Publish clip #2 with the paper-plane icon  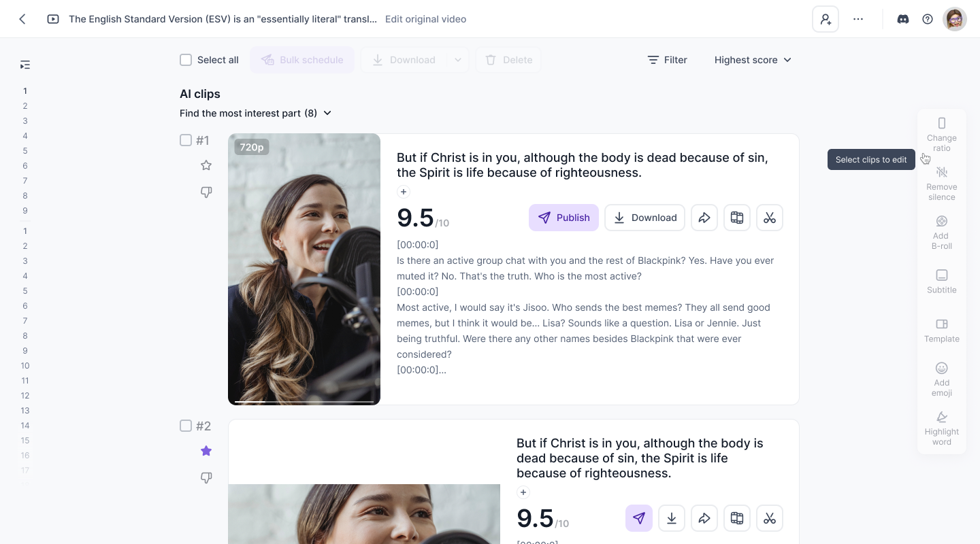click(639, 518)
